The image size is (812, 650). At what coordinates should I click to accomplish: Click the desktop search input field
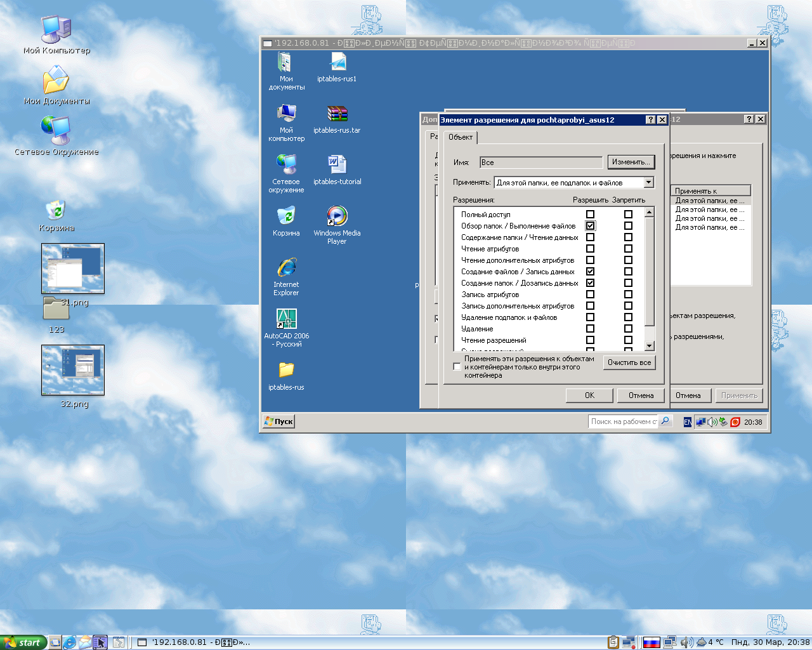coord(623,421)
